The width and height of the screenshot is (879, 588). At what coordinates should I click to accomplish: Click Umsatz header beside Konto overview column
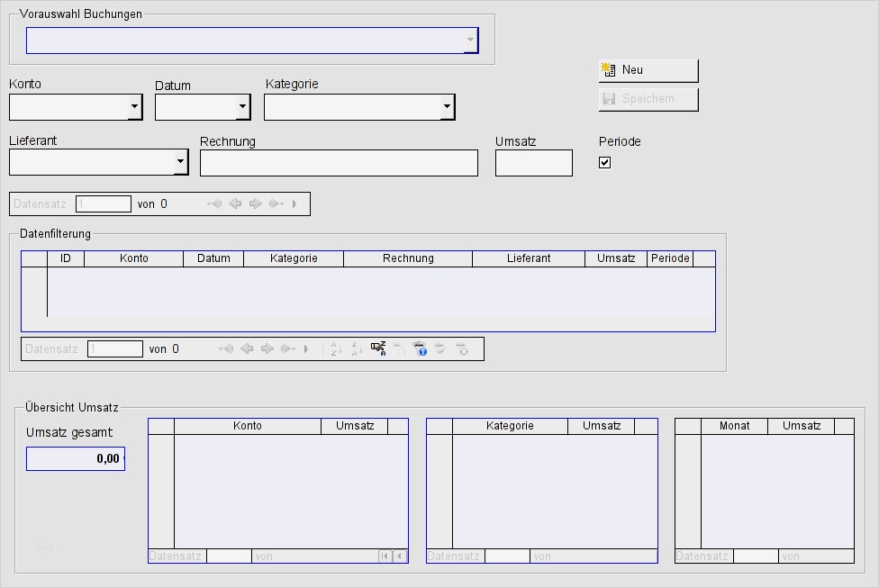pos(355,426)
